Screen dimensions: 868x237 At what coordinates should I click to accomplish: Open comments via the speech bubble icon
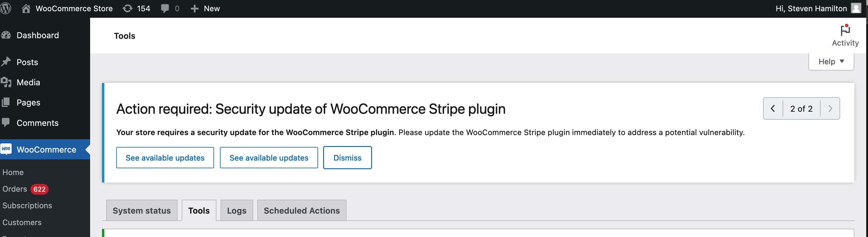(x=166, y=8)
